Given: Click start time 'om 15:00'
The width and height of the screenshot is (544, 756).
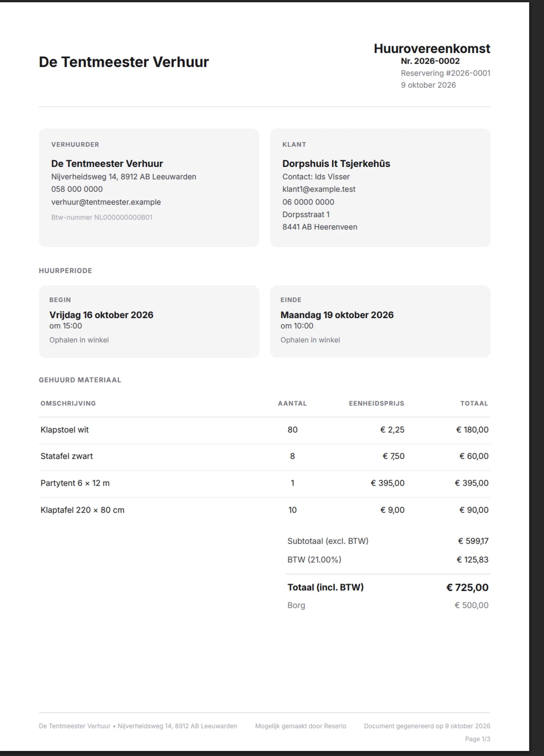Looking at the screenshot, I should point(65,326).
